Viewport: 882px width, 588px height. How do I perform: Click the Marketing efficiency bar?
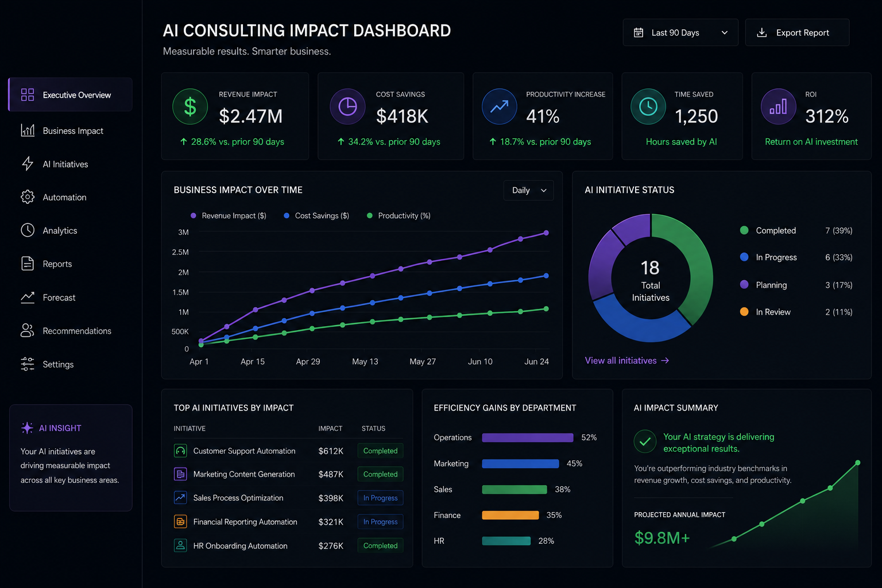(520, 463)
